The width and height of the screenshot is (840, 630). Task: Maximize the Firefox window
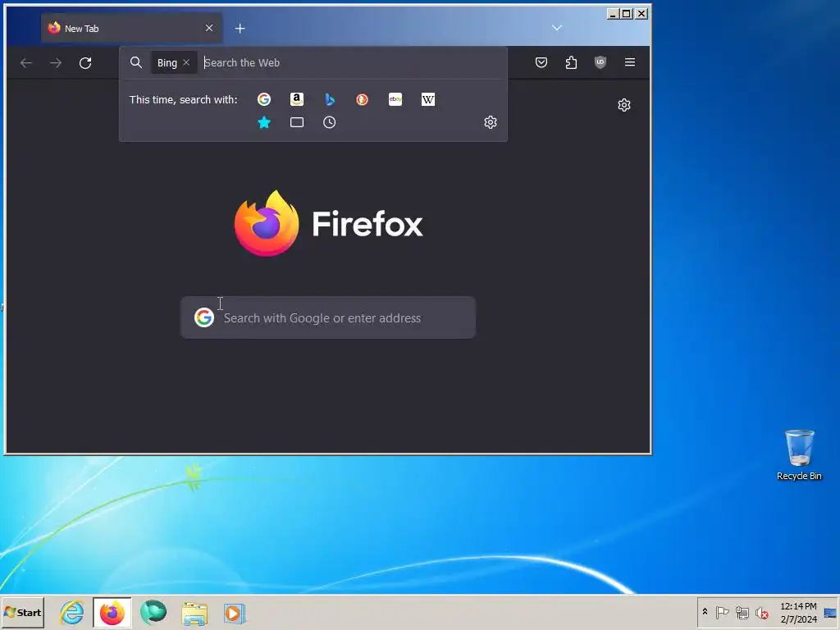tap(626, 13)
